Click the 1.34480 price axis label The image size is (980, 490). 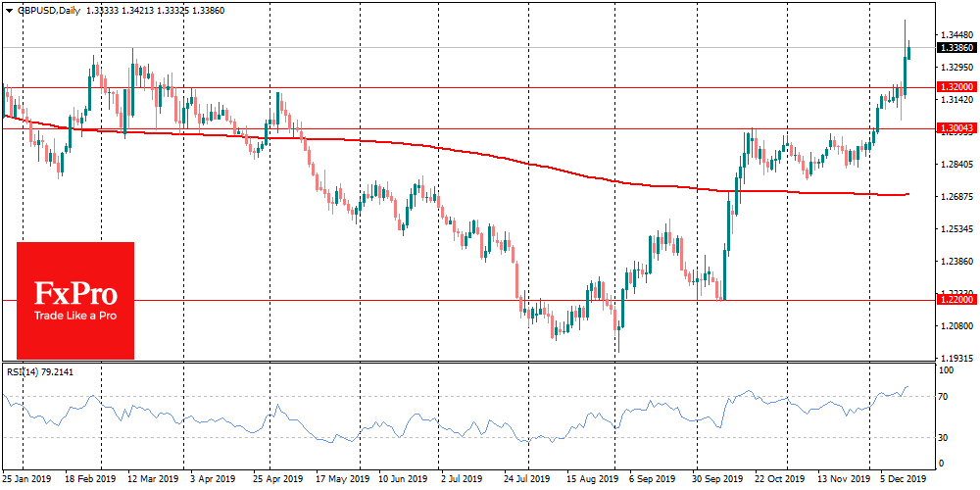[955, 34]
